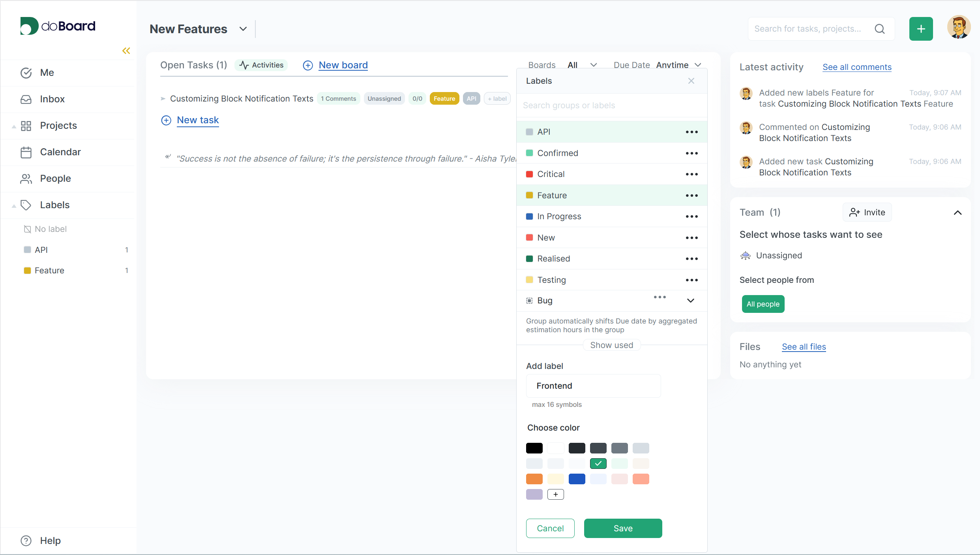Select Inbox in the sidebar

coord(52,99)
